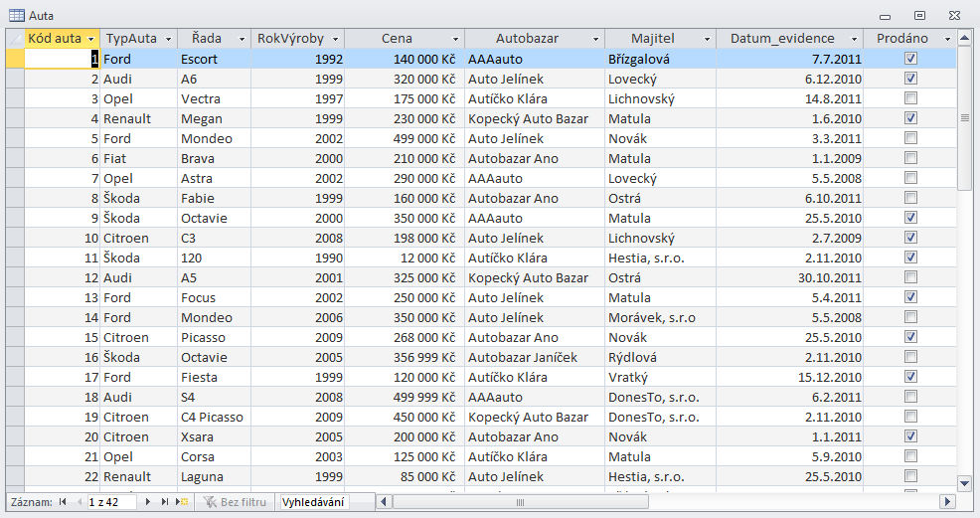Open Autobazar column filter dropdown
Viewport: 980px width, 518px height.
595,39
